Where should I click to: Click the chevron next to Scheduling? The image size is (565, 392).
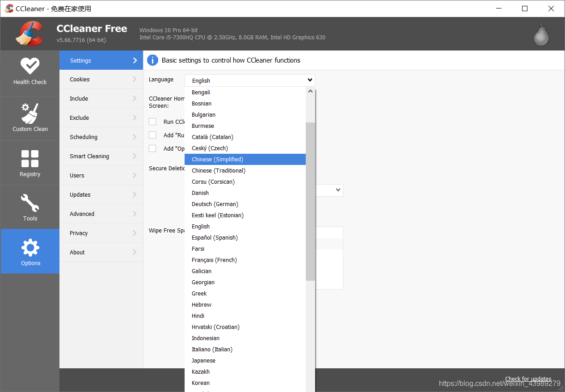tap(135, 137)
